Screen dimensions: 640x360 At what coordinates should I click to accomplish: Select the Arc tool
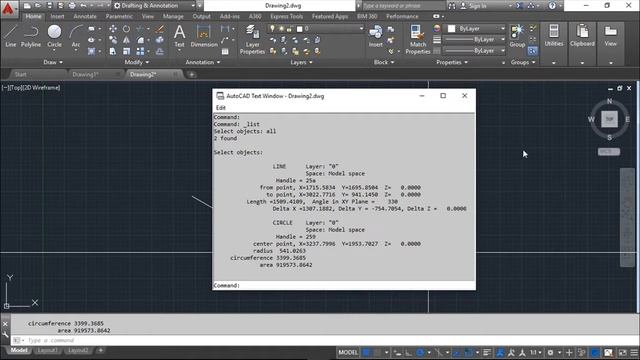[76, 36]
